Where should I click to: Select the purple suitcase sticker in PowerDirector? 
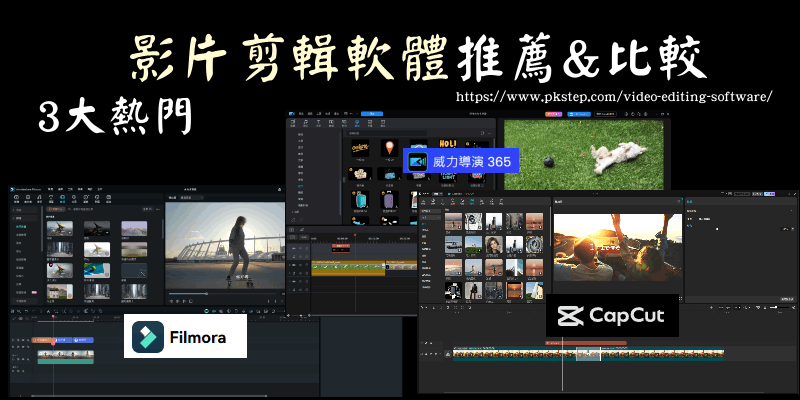389,200
